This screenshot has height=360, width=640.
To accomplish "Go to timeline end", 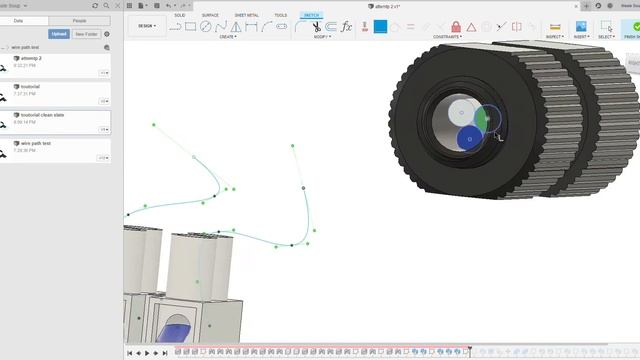I will point(165,353).
